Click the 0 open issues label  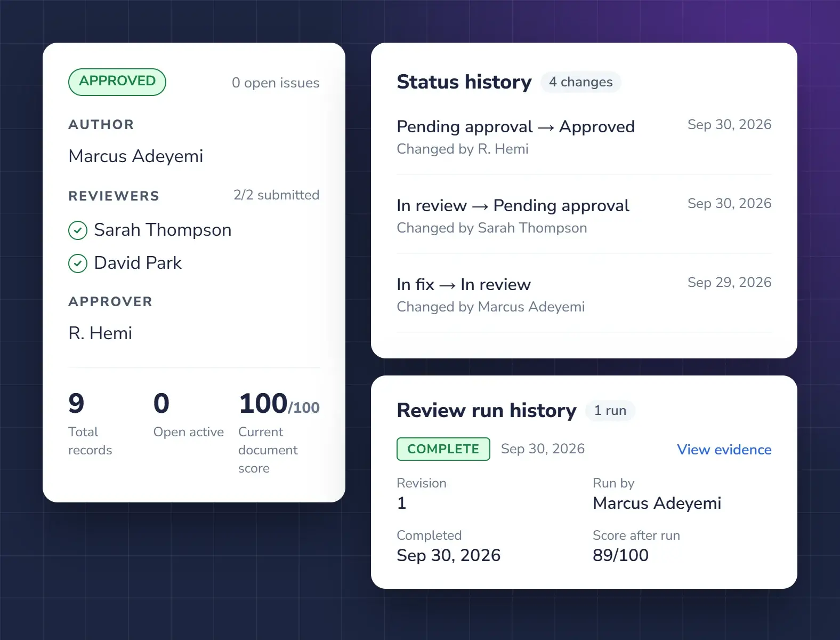(x=276, y=83)
